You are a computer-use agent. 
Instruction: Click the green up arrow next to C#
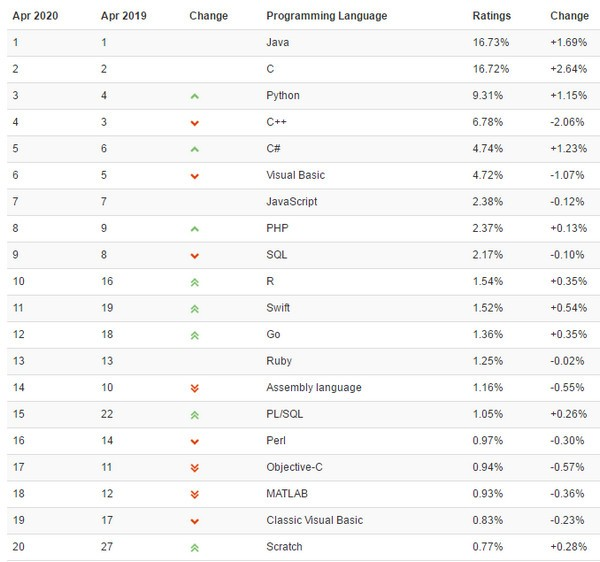tap(194, 149)
